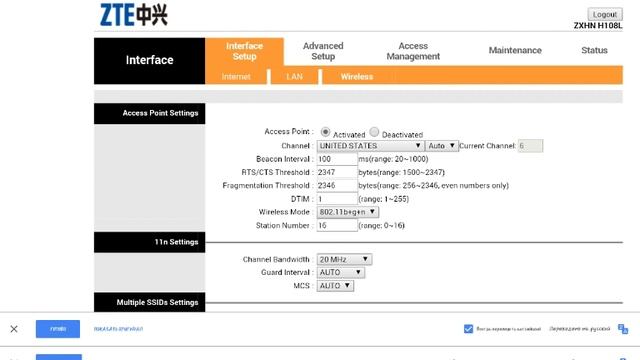Click the 'bytes(range: 1500~2347)' hint text

[402, 172]
